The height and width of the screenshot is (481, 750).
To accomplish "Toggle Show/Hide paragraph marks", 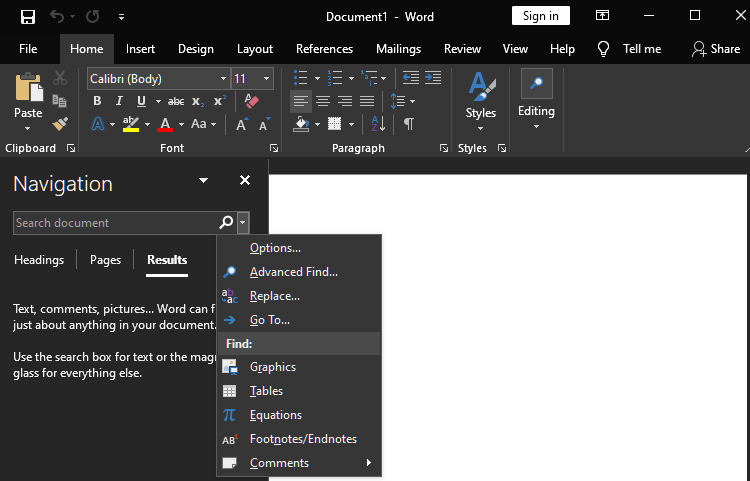I will tap(408, 124).
